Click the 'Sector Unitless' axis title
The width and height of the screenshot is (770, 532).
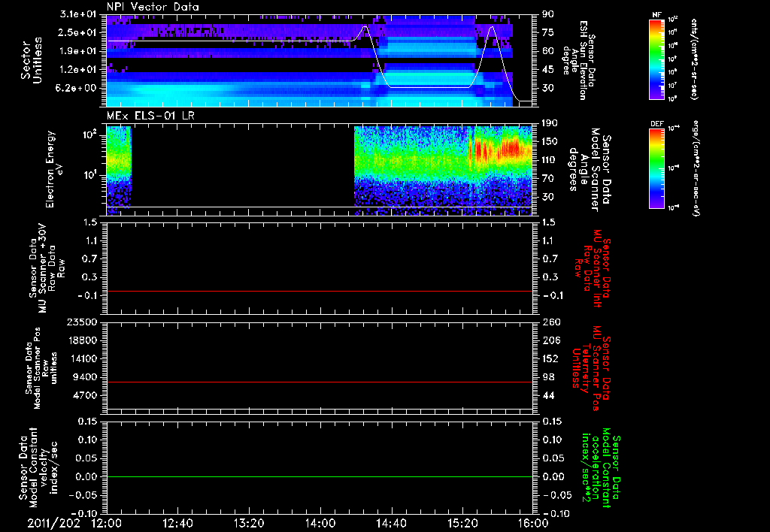32,60
